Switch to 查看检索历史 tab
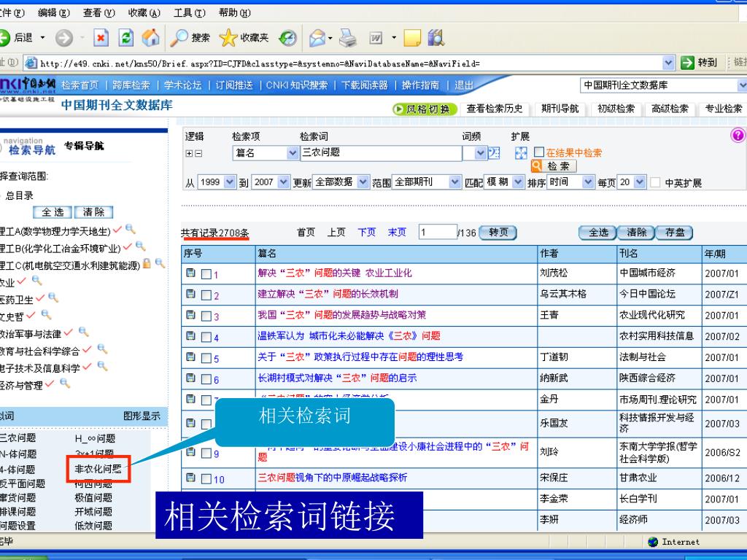Screen dimensions: 747x560 click(x=495, y=109)
